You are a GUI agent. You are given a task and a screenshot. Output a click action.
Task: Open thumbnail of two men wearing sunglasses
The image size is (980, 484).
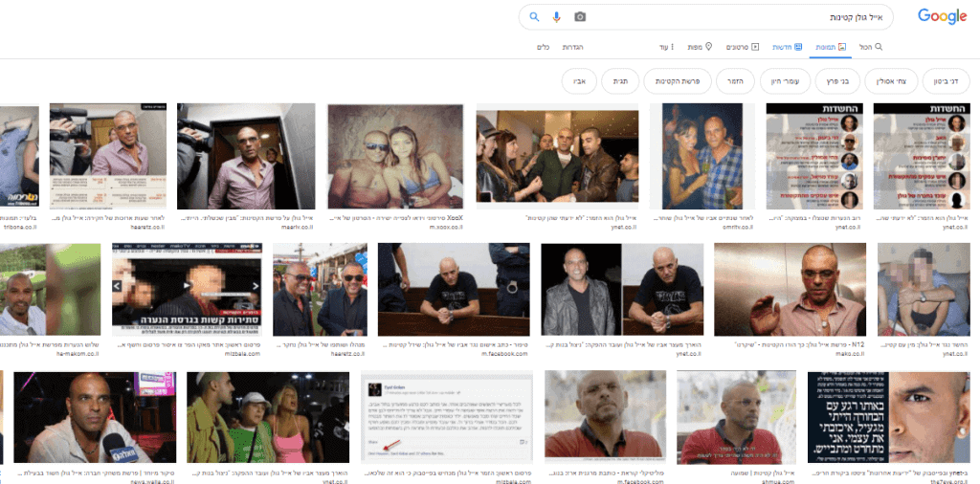320,290
